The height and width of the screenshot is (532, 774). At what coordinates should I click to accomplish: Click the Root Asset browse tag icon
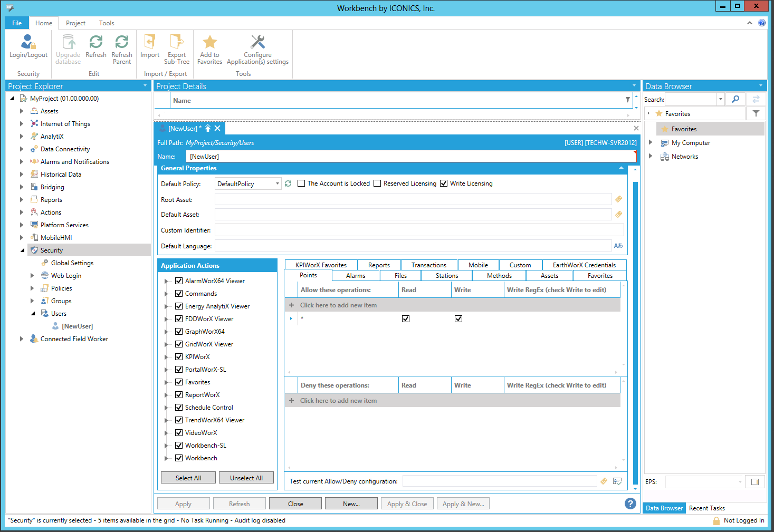click(618, 199)
